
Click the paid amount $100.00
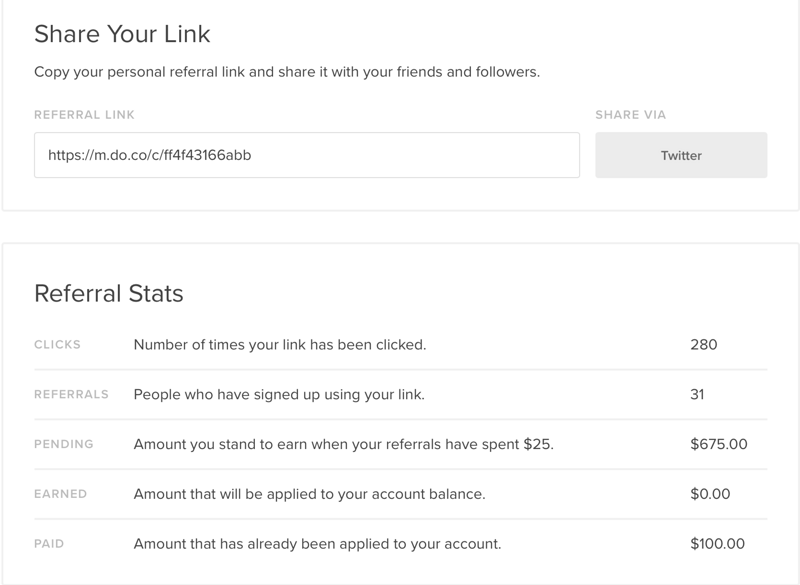click(718, 544)
